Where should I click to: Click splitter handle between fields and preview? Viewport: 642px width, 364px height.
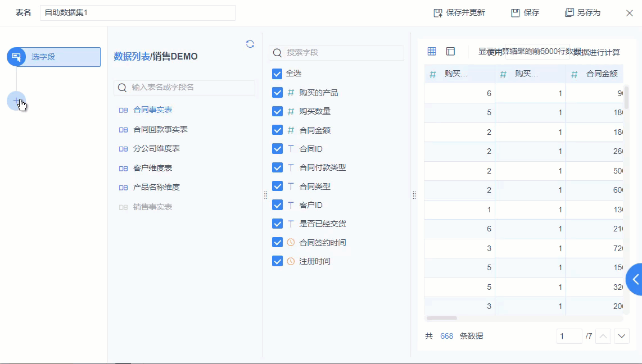414,195
